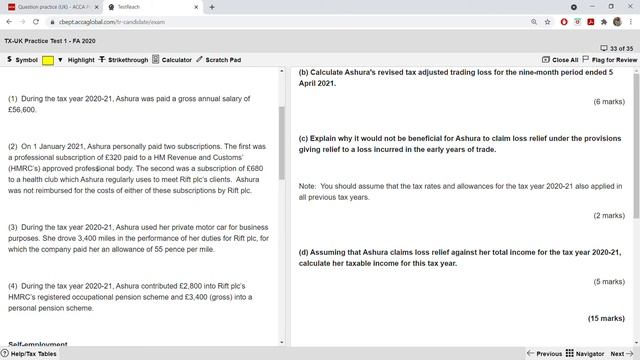
Task: Click left pane scroll up arrow
Action: [282, 71]
